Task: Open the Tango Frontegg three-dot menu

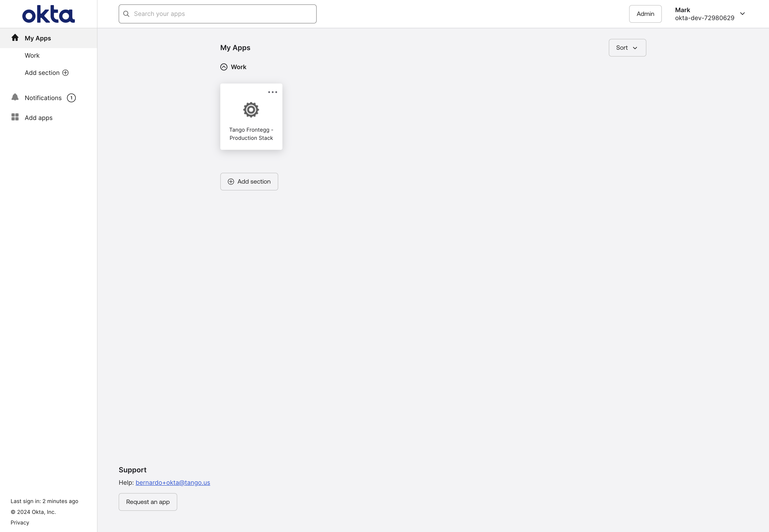Action: [273, 92]
